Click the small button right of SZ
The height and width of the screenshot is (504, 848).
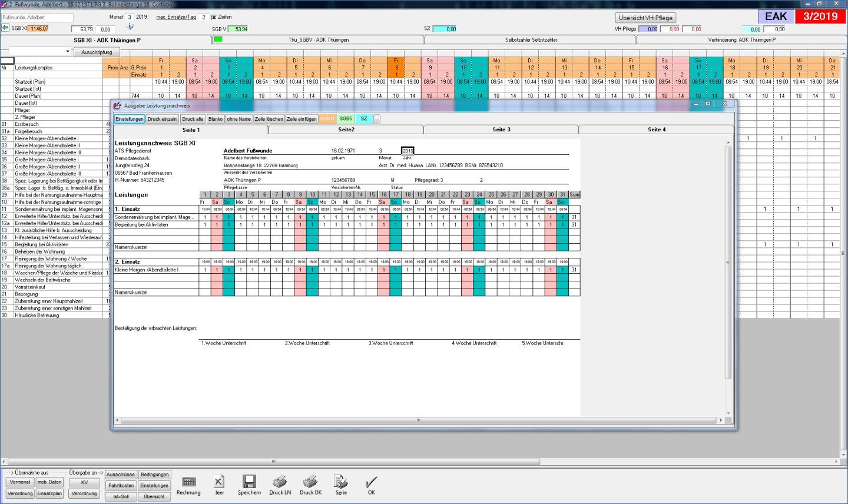[377, 119]
